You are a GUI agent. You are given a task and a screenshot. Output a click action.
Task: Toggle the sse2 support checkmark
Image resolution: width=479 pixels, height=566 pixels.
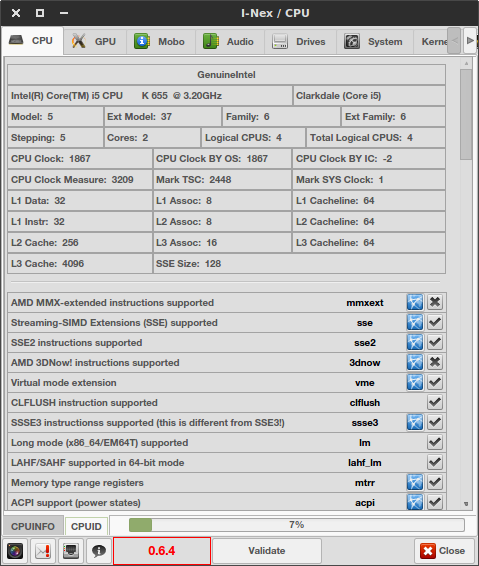click(435, 343)
